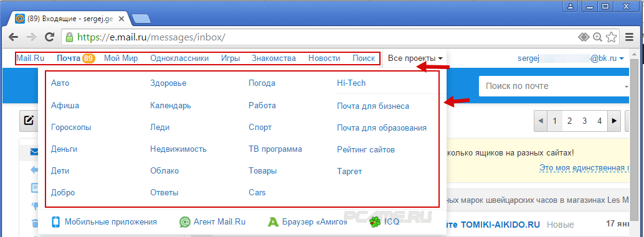This screenshot has width=644, height=237.
Task: Open Mail.Ru in top navigation
Action: 31,58
